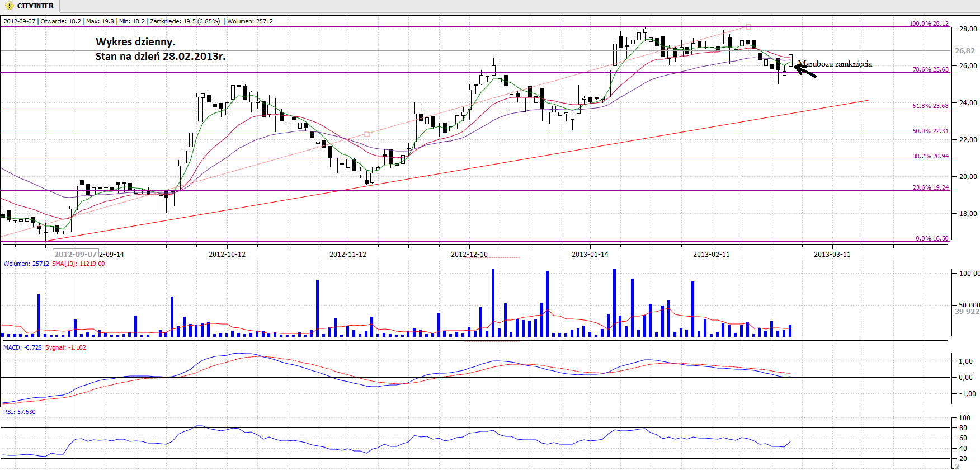
Task: Click the volume panel's Wolumen: 25712 label
Action: click(x=26, y=264)
